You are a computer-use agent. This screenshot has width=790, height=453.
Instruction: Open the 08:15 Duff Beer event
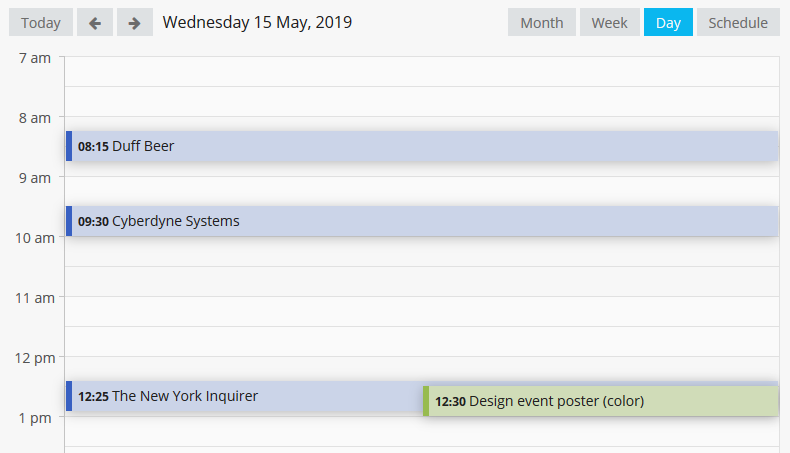coord(420,146)
